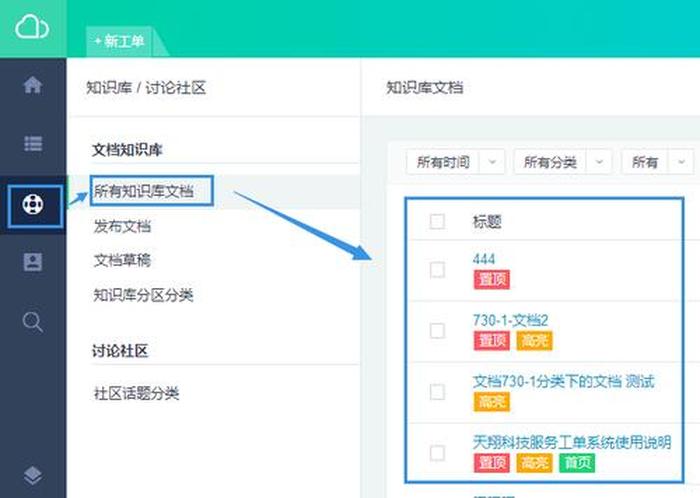Screen dimensions: 700x498
Task: Click the 标题 column header
Action: tap(487, 221)
